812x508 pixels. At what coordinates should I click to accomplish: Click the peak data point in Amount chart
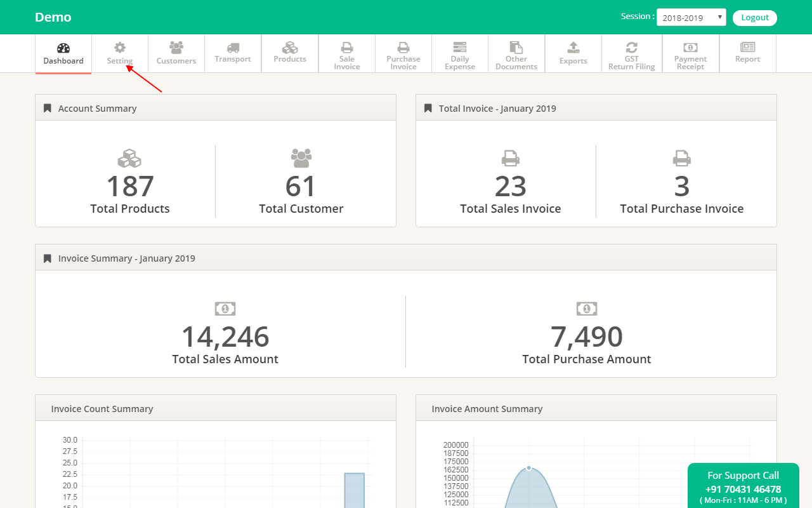click(x=529, y=468)
